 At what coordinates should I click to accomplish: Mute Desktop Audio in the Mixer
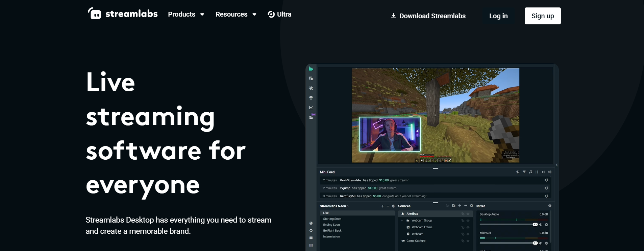[x=541, y=225]
